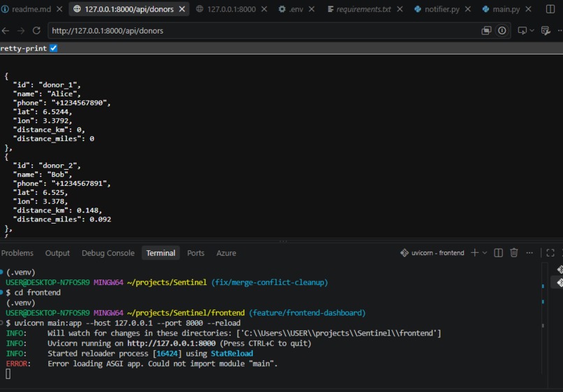Show the Output panel
Image resolution: width=563 pixels, height=392 pixels.
click(x=57, y=253)
